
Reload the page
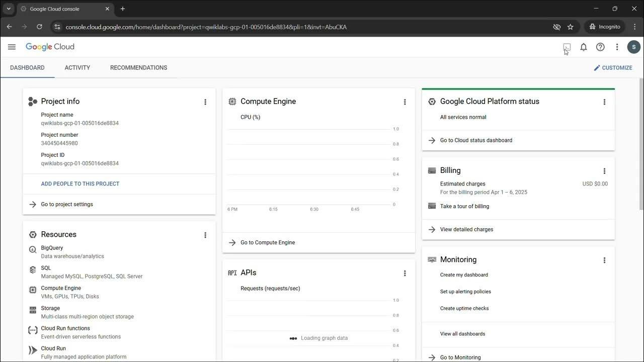(39, 27)
